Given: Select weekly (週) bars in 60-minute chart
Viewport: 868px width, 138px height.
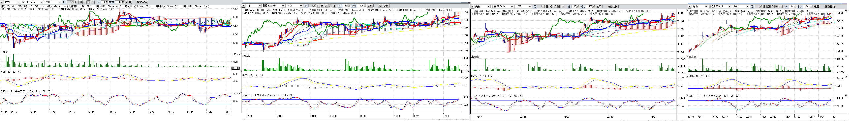Looking at the screenshot, I should point(768,6).
